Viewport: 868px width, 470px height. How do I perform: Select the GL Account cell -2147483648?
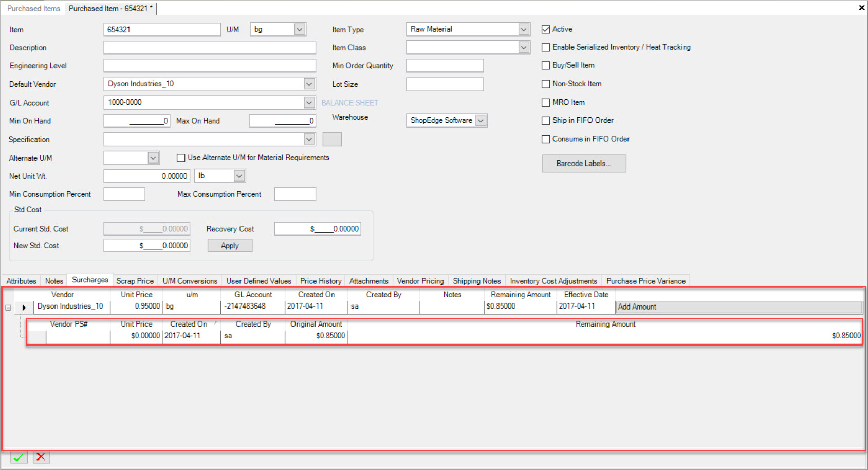[x=253, y=306]
